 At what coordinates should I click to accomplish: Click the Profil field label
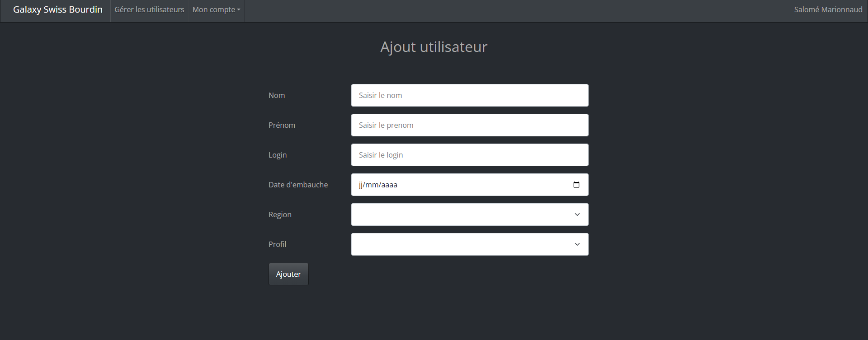click(277, 244)
